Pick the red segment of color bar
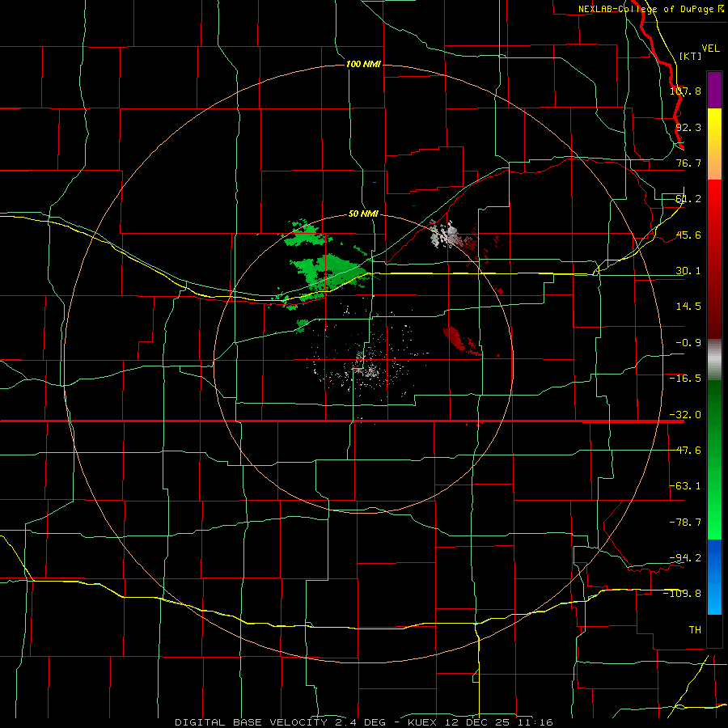Viewport: 728px width, 728px height. (x=714, y=259)
